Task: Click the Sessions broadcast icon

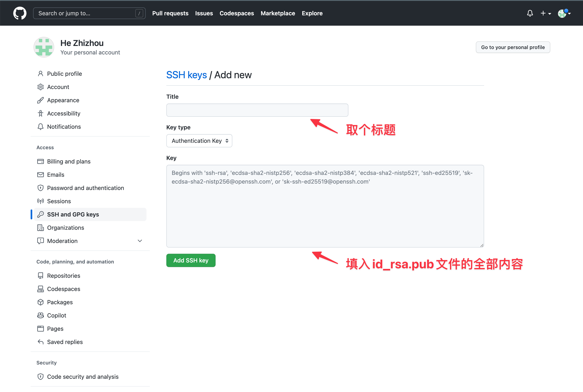Action: [x=41, y=201]
